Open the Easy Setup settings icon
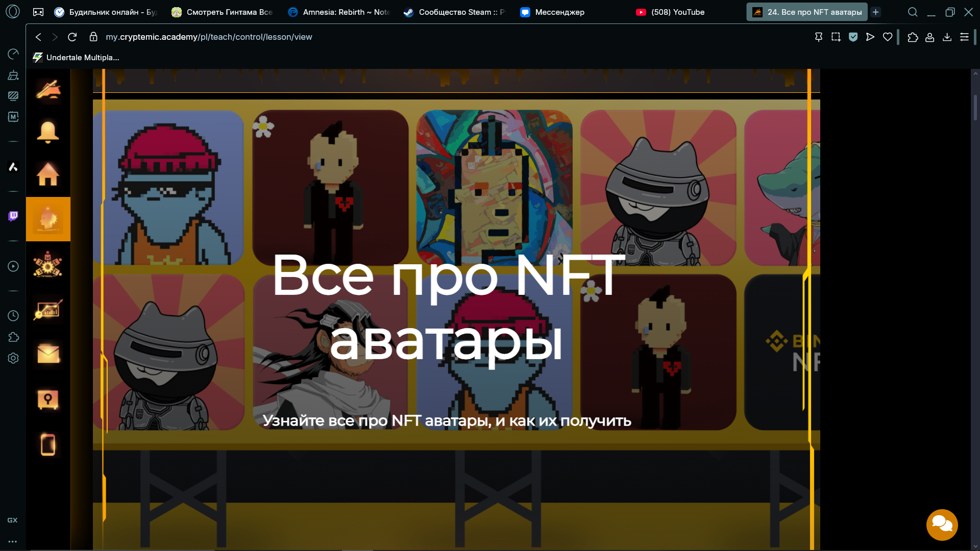The height and width of the screenshot is (551, 980). coord(964,37)
